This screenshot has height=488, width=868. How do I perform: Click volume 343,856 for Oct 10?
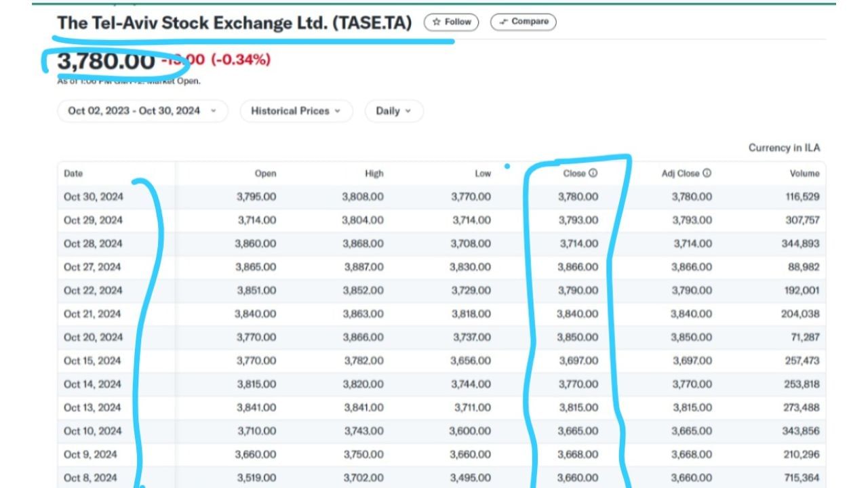(x=801, y=431)
